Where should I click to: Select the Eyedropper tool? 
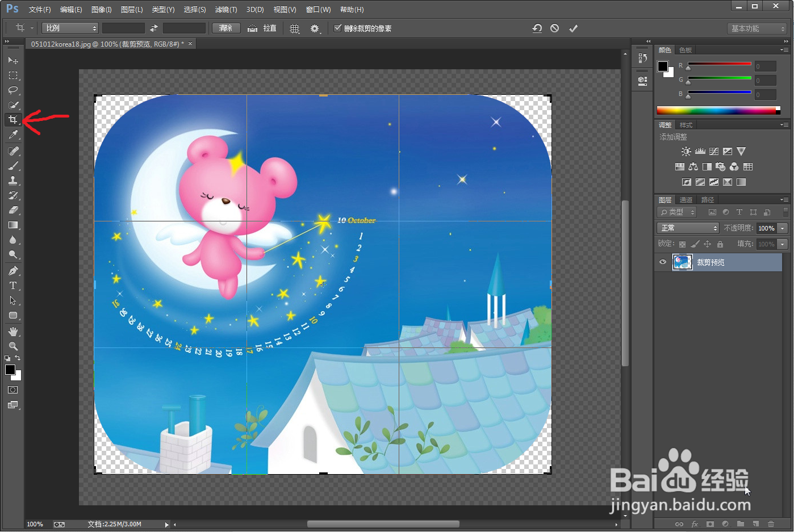pyautogui.click(x=12, y=135)
